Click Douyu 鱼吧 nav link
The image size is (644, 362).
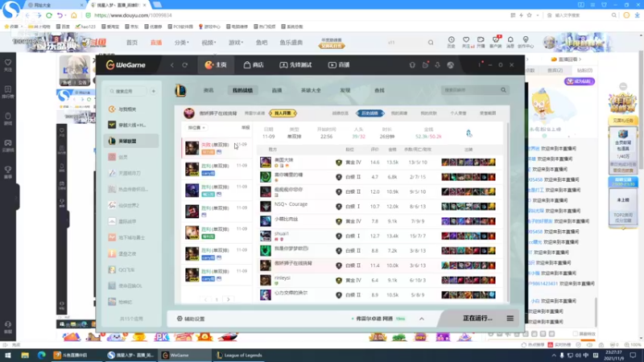click(x=262, y=43)
